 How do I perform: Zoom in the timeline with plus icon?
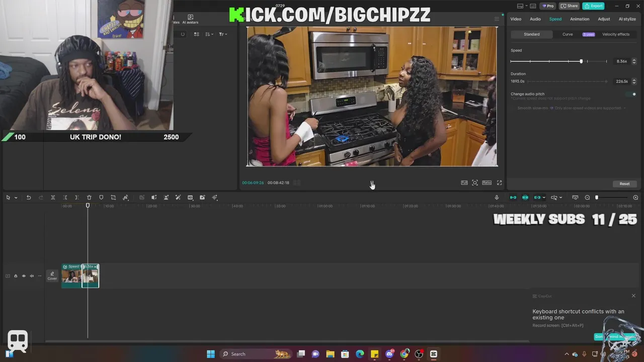(x=635, y=198)
